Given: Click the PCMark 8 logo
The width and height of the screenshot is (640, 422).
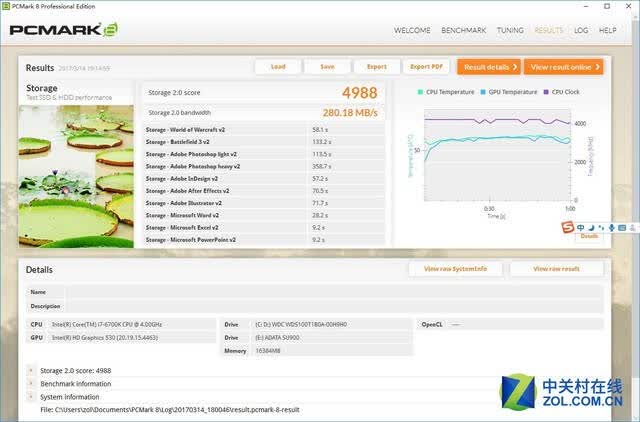Looking at the screenshot, I should (x=64, y=30).
